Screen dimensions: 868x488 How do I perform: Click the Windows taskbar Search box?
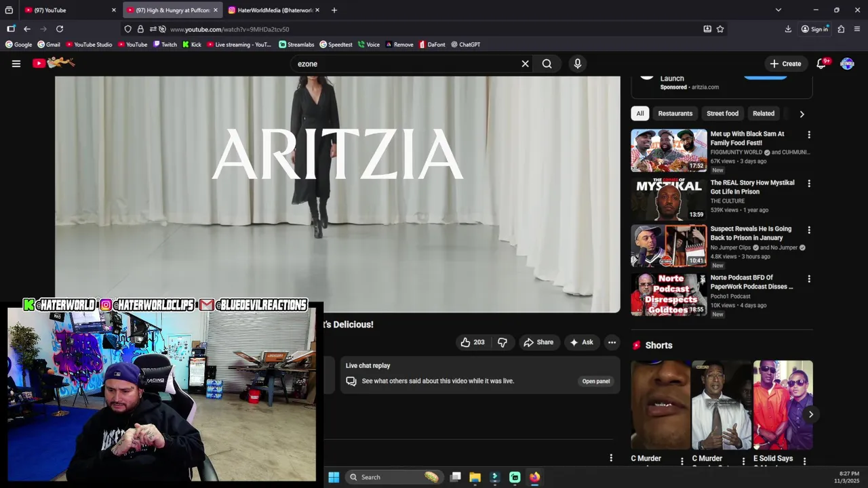(x=394, y=477)
